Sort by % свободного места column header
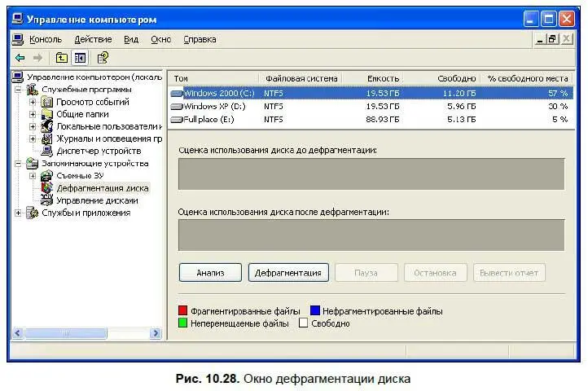 coord(527,78)
